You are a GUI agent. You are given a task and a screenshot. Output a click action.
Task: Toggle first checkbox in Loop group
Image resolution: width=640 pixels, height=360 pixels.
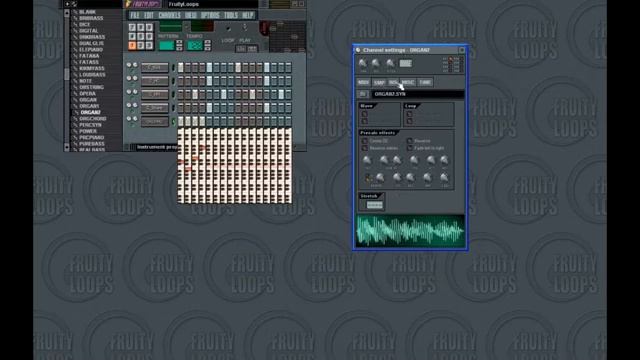pyautogui.click(x=409, y=114)
